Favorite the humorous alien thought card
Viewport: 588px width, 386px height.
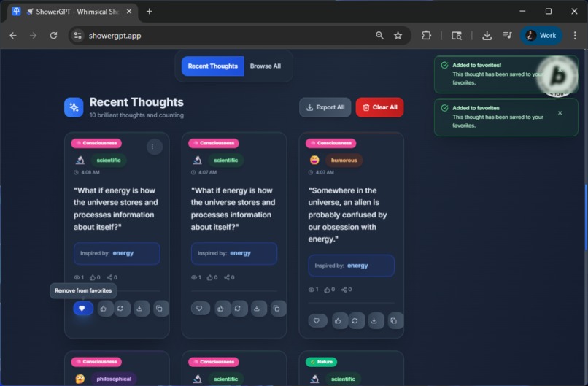pyautogui.click(x=317, y=321)
